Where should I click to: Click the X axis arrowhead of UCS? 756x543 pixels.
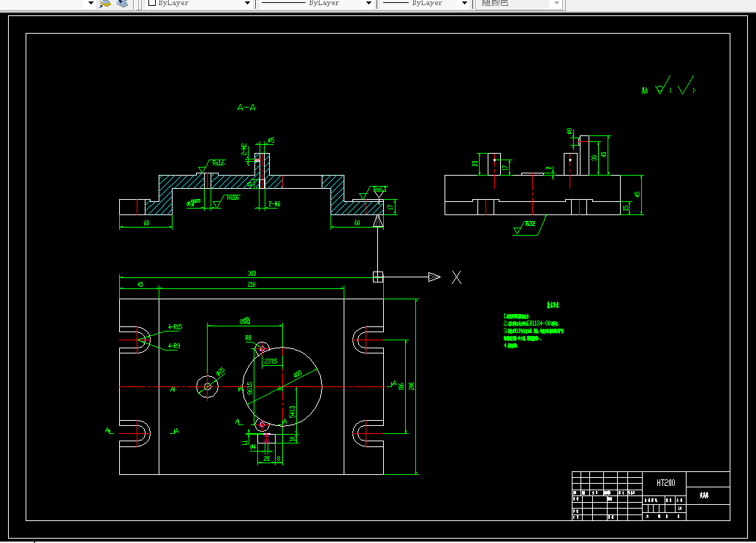point(434,277)
